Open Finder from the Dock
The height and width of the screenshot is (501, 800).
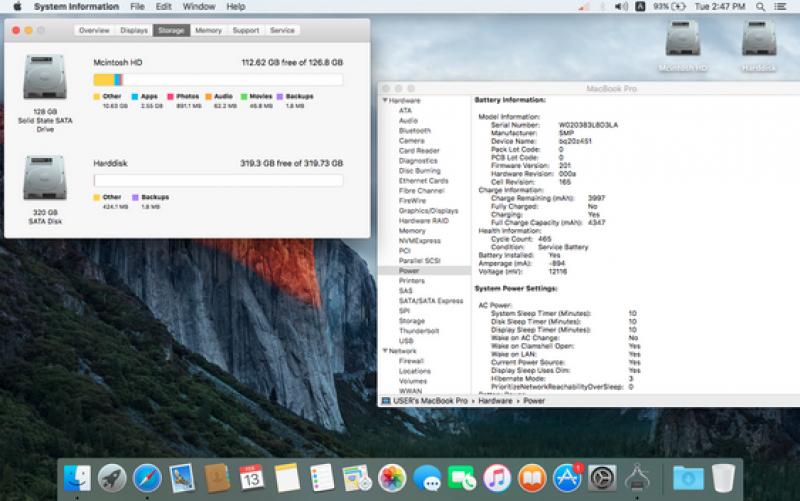pos(77,478)
